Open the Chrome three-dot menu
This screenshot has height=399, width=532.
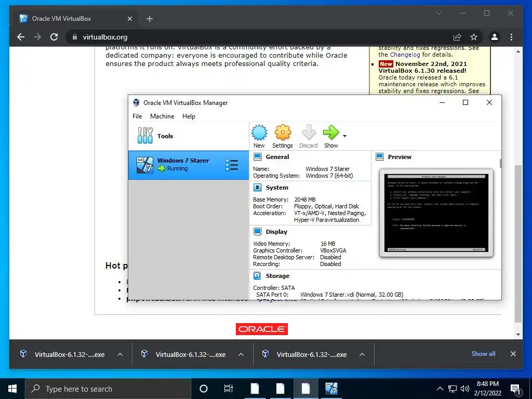click(511, 37)
